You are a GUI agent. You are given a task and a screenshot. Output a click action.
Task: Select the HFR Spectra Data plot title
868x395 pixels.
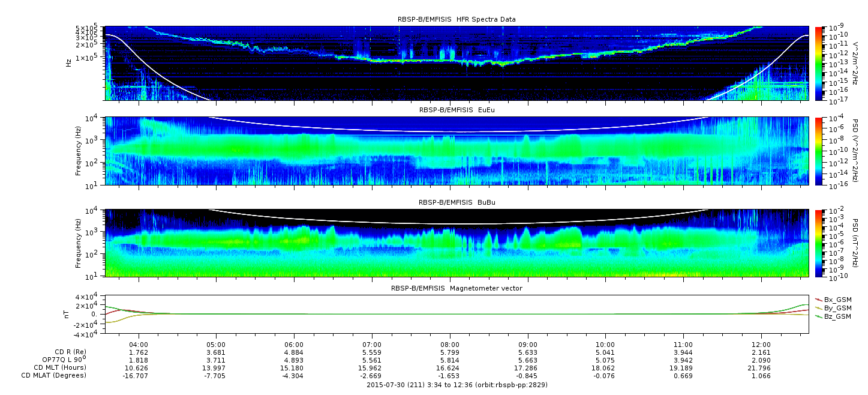456,19
